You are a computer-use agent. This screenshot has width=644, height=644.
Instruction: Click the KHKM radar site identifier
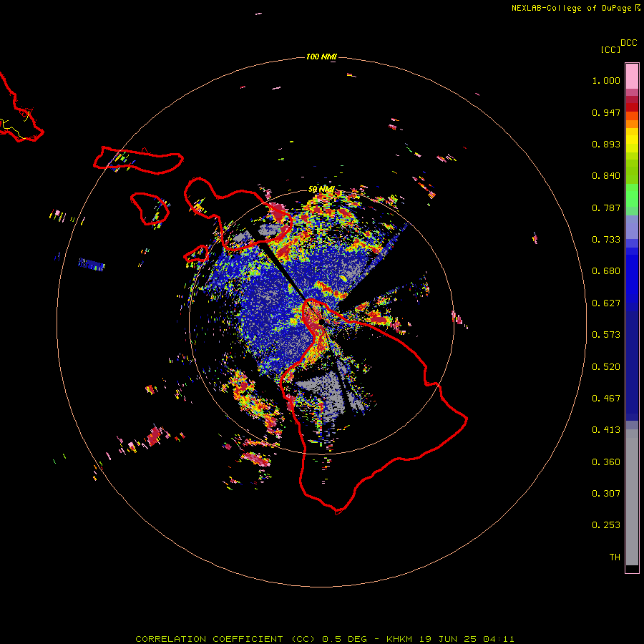(399, 639)
